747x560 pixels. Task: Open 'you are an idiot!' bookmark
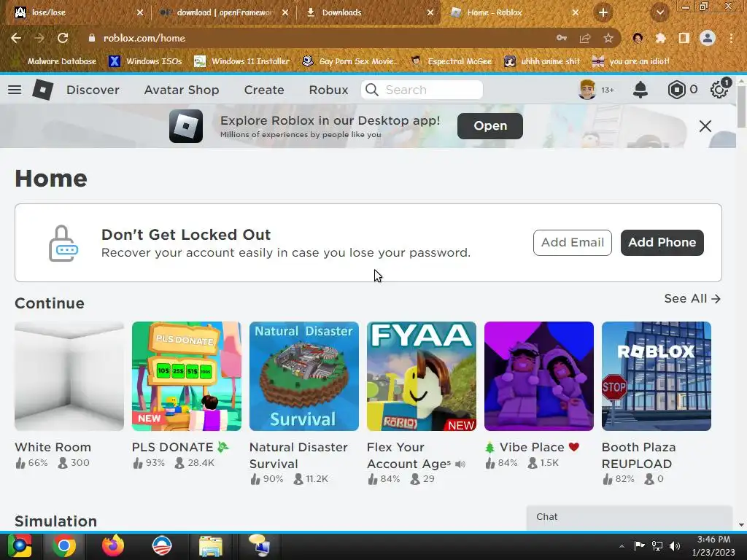point(630,61)
